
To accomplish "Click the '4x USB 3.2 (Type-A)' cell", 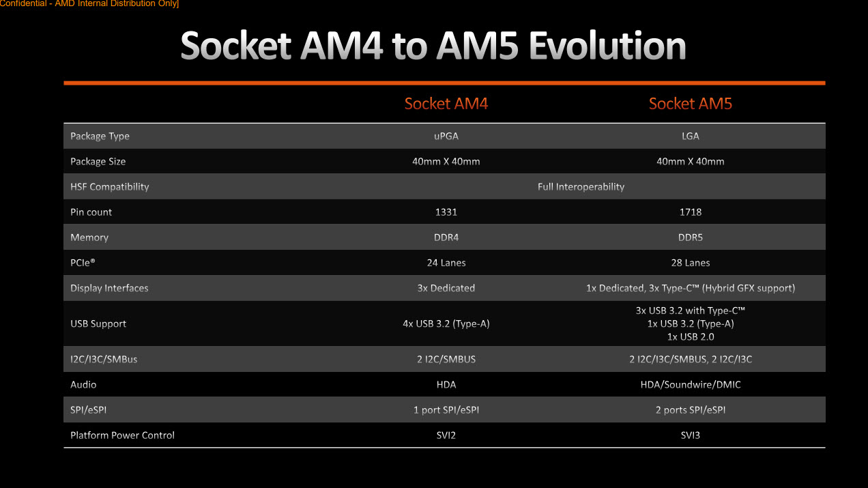I will point(446,324).
